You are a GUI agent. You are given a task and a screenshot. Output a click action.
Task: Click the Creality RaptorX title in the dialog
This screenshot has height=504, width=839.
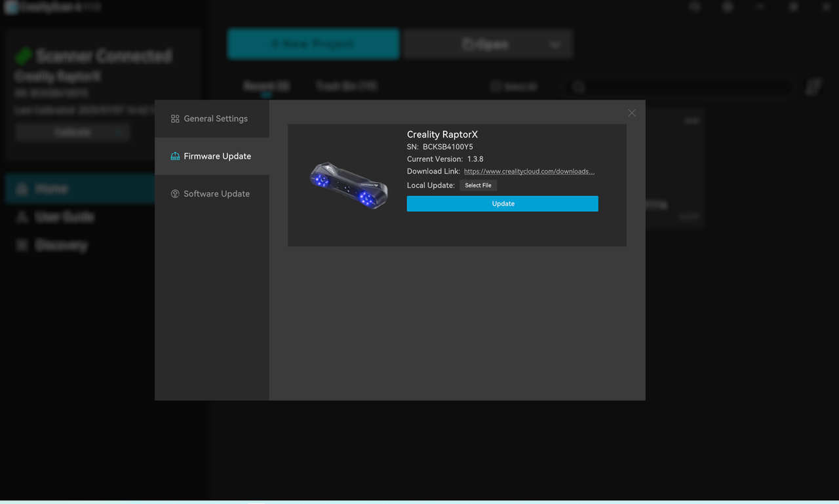442,134
